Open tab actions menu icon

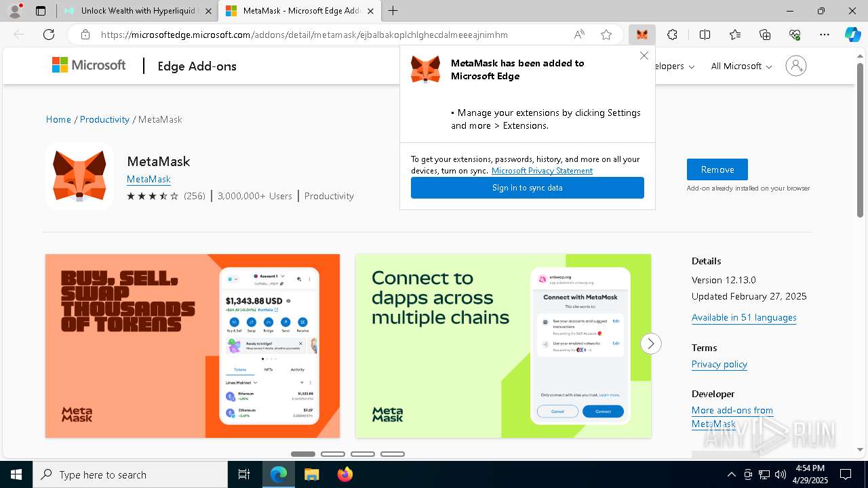[x=41, y=11]
